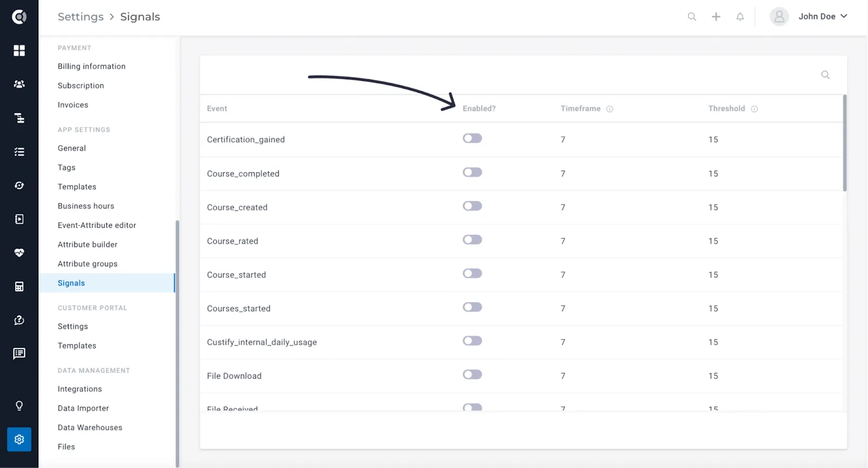868x468 pixels.
Task: Click the Custify logo icon
Action: coord(19,17)
